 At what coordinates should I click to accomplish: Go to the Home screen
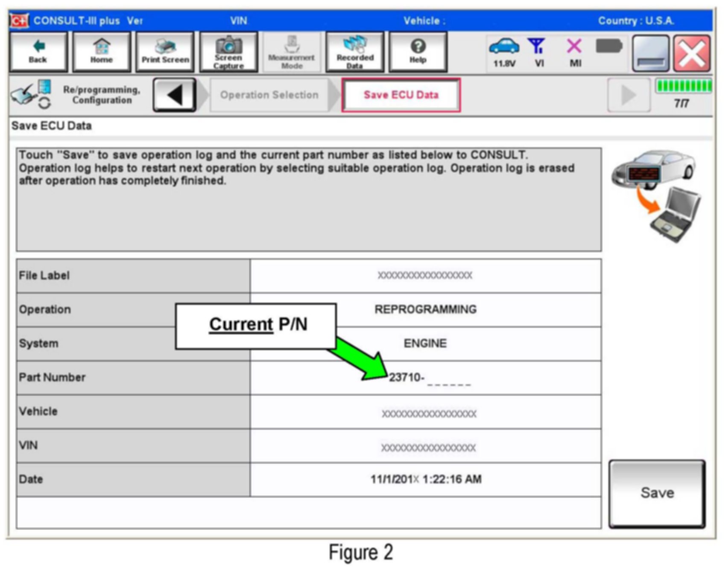[x=102, y=52]
